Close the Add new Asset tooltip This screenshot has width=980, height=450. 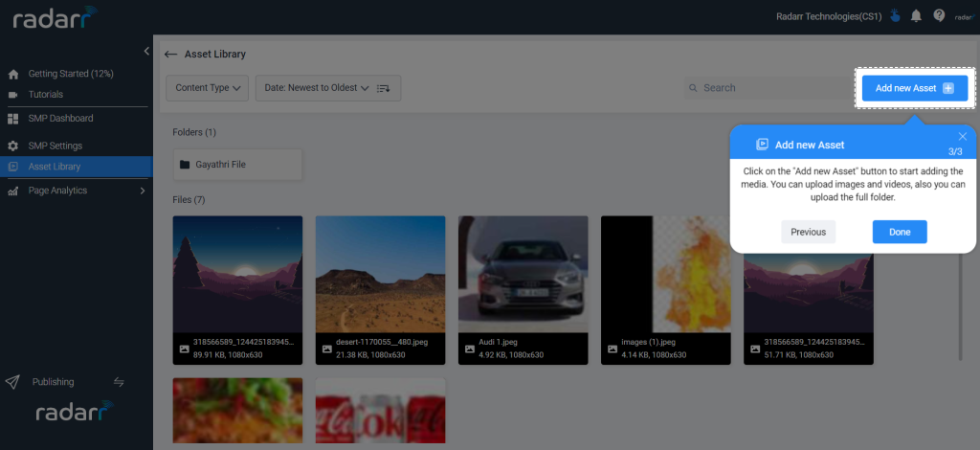(x=963, y=136)
